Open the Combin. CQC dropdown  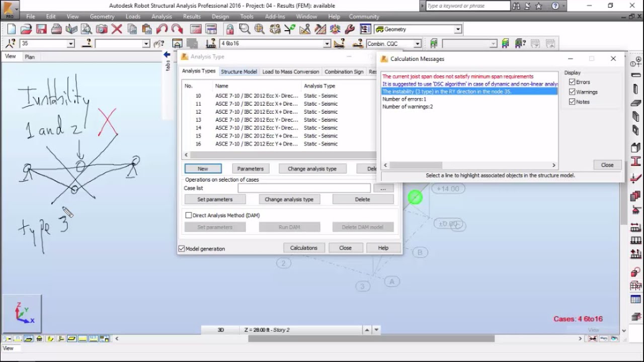tap(417, 44)
